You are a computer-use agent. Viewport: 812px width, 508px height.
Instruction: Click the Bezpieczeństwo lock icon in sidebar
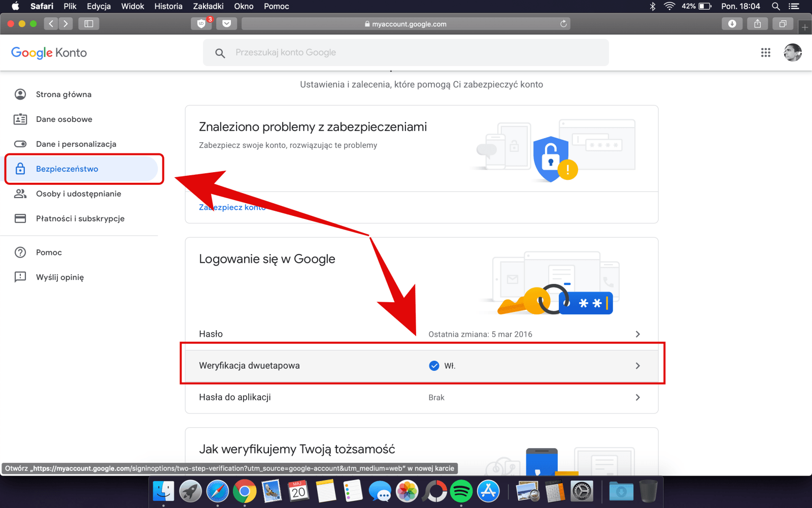point(20,169)
